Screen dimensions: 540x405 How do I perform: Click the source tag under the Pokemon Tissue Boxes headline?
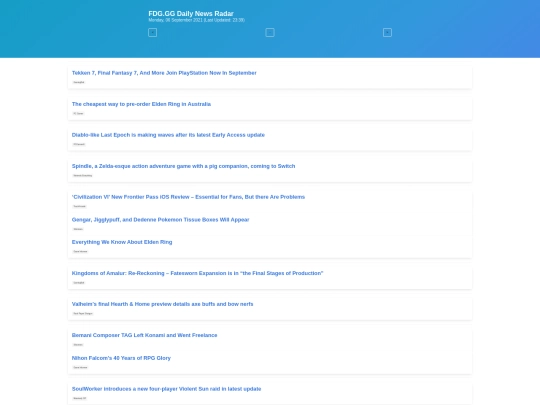[78, 229]
